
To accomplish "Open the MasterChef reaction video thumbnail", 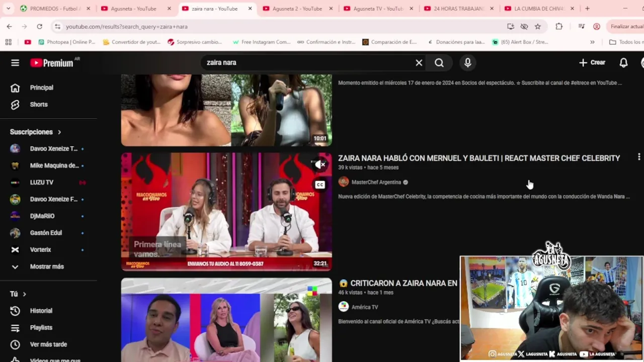I will coord(226,212).
